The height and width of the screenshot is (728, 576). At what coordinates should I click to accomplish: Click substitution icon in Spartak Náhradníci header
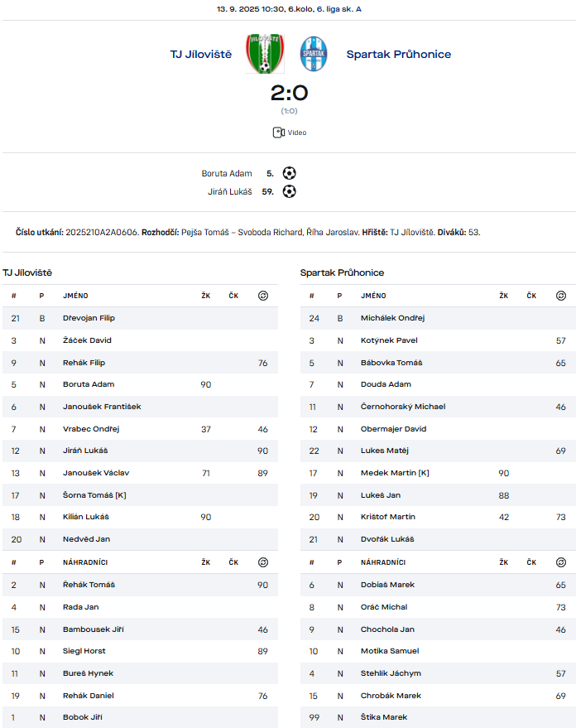561,562
